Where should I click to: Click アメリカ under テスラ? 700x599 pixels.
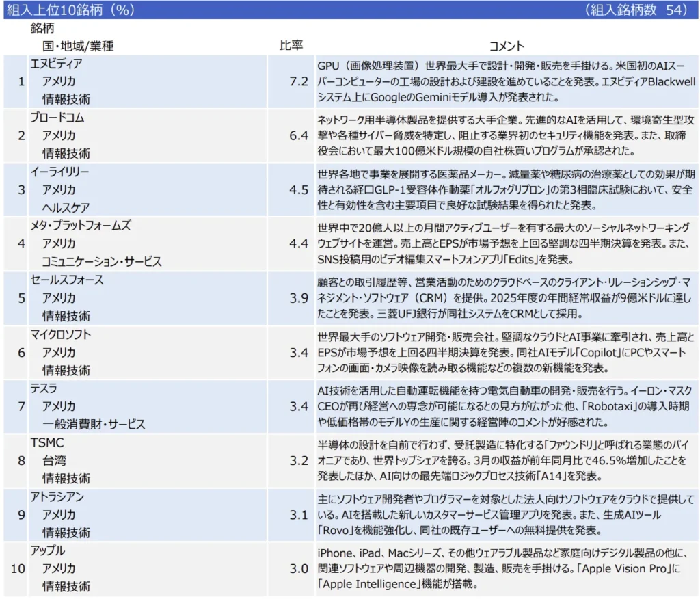point(59,406)
